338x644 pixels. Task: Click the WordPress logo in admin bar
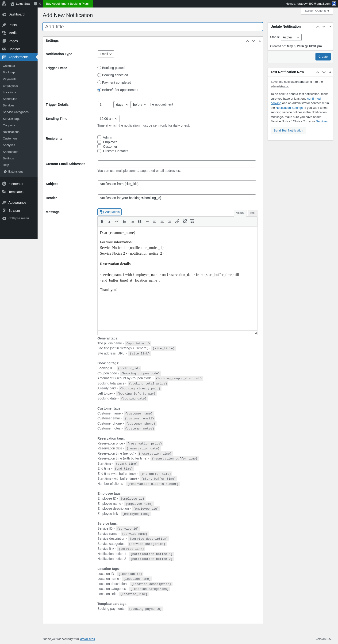(4, 4)
